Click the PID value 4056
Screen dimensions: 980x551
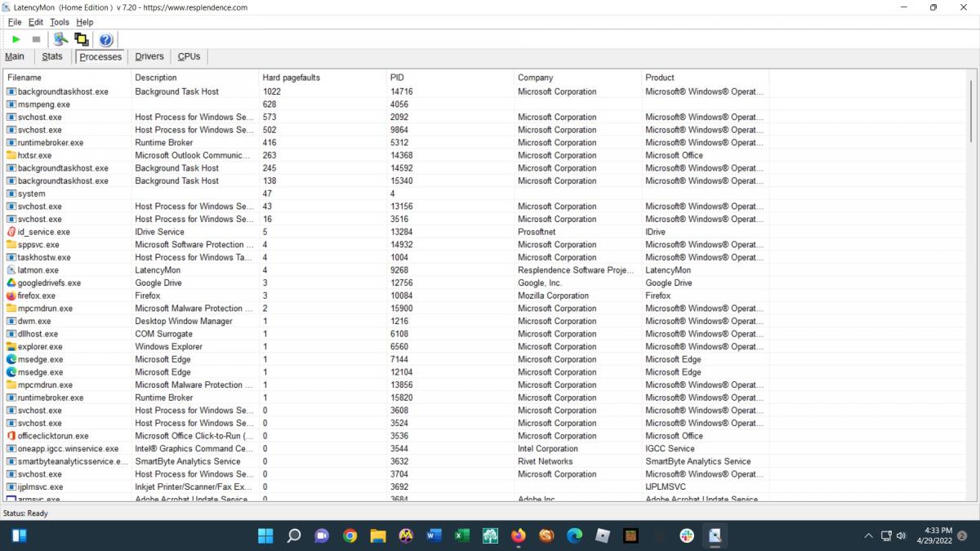[x=399, y=104]
